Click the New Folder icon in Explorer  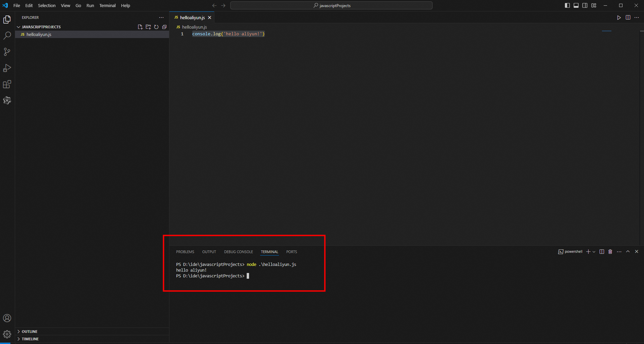(148, 27)
